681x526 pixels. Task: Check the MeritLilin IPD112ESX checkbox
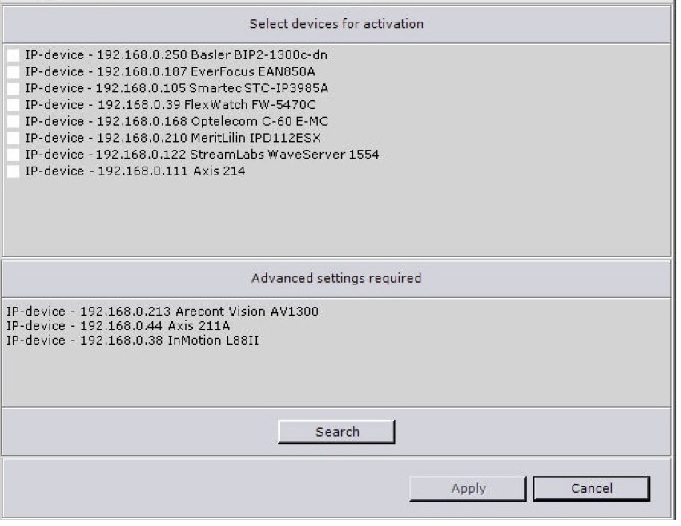pos(13,138)
